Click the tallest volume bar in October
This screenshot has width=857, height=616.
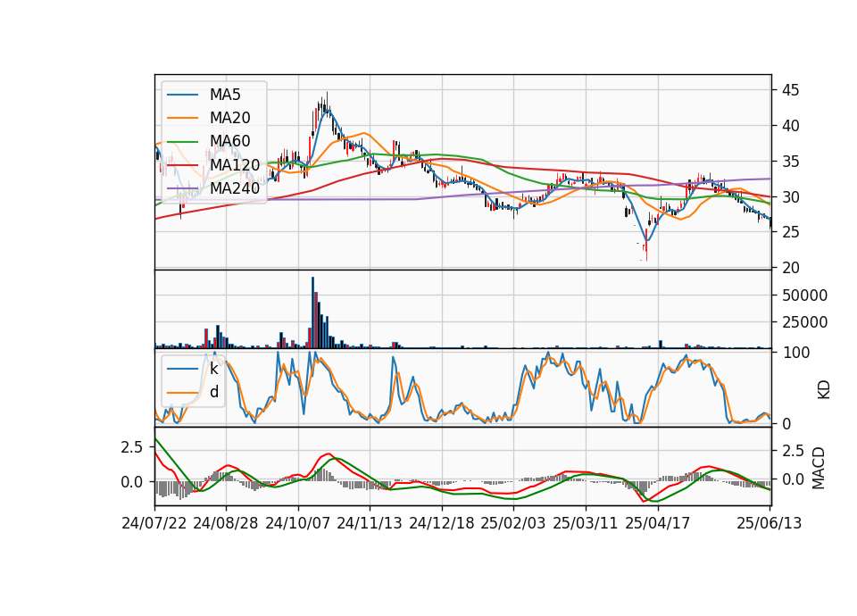point(312,312)
